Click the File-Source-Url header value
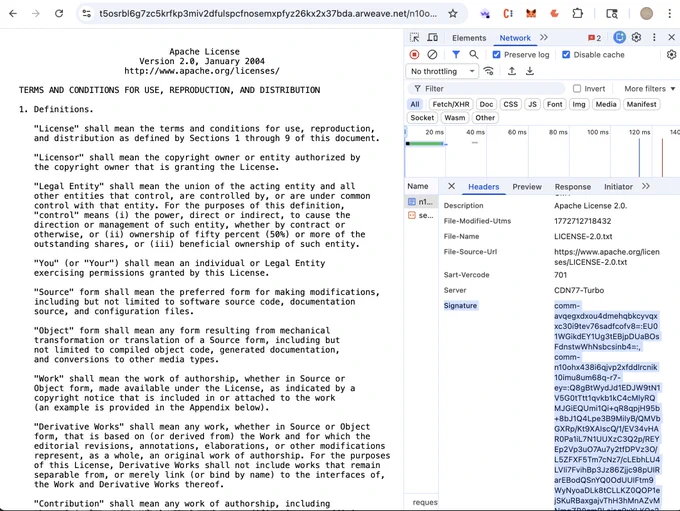Screen dimensions: 680x511 click(607, 257)
